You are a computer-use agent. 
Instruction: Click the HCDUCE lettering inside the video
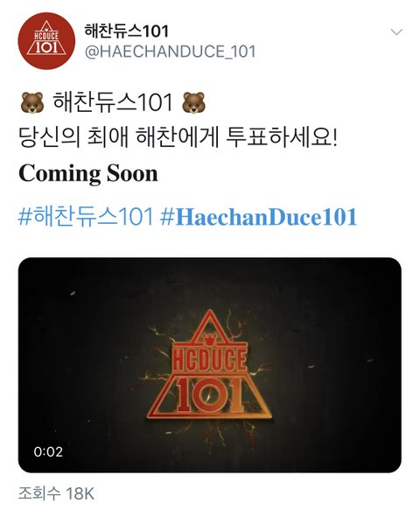[210, 359]
